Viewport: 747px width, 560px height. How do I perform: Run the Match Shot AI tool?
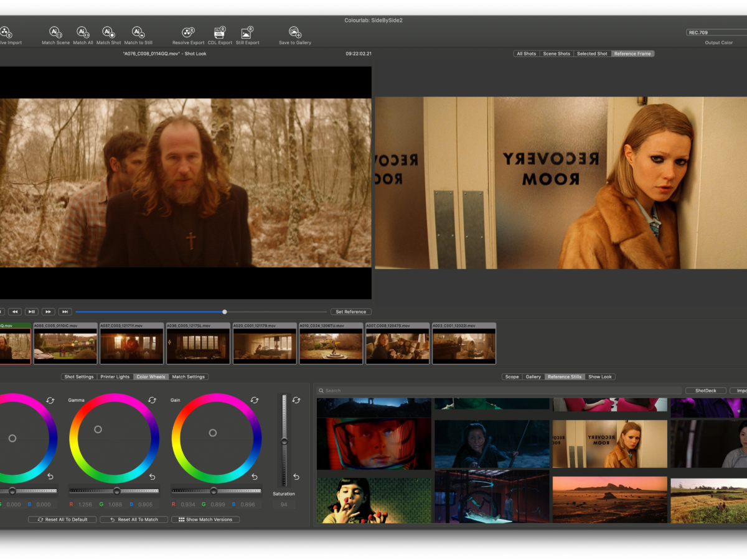108,32
